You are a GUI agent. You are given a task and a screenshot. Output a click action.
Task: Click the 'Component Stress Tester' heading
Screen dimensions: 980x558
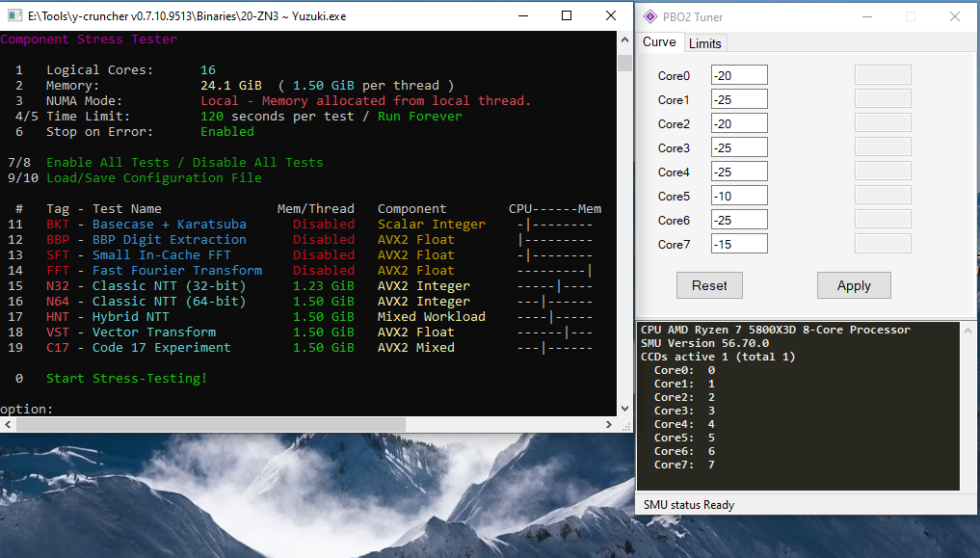pos(89,40)
